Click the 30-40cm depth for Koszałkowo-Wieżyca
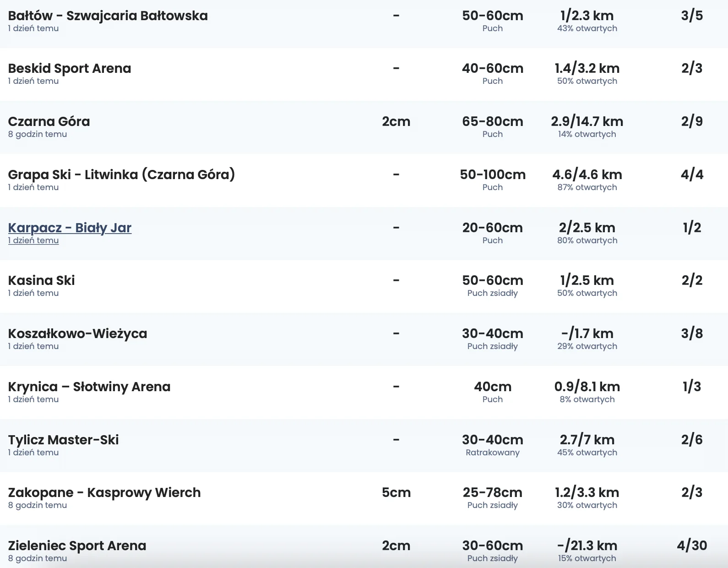Screen dimensions: 728x568 tap(493, 333)
